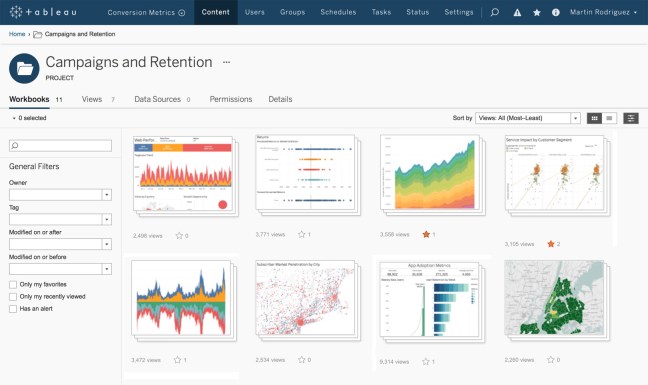
Task: Favorite the workbook with 3,771 views
Action: coord(302,234)
